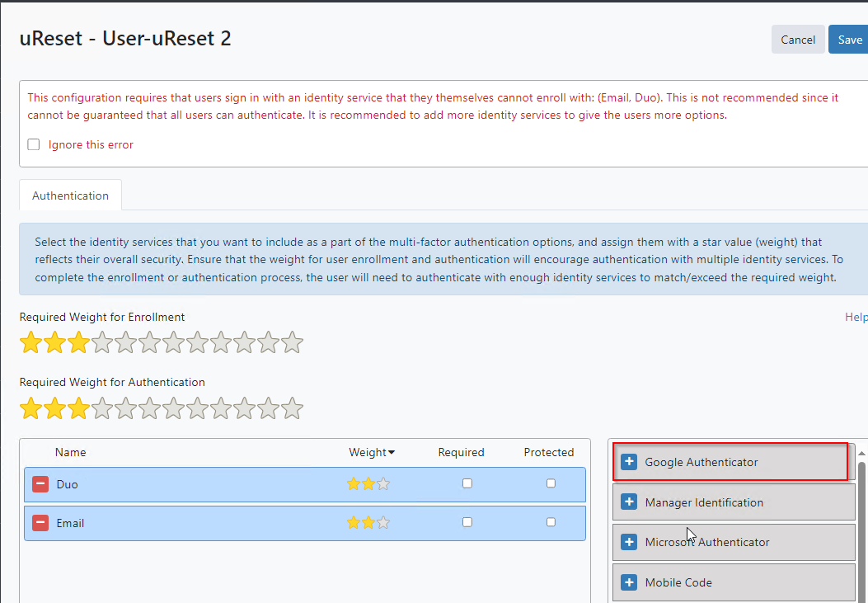This screenshot has width=868, height=603.
Task: Click Required Weight for Authentication label
Action: click(112, 382)
